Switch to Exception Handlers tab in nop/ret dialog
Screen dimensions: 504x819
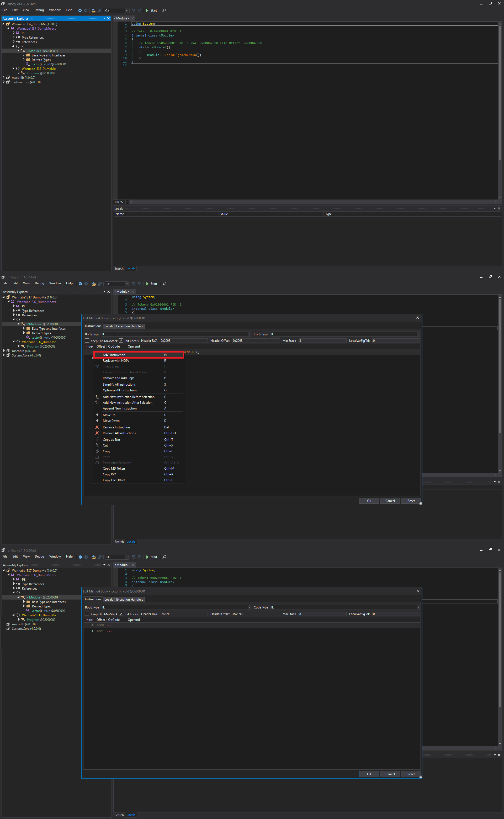(x=129, y=600)
